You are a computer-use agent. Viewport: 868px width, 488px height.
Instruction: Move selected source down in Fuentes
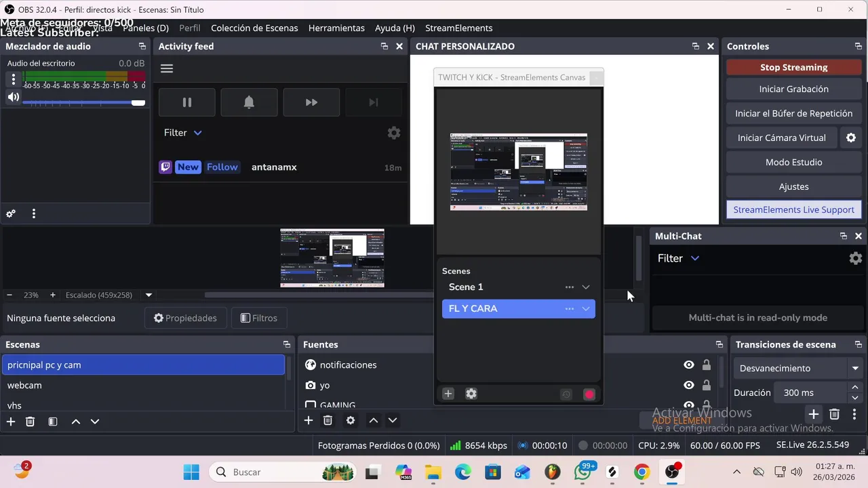392,420
